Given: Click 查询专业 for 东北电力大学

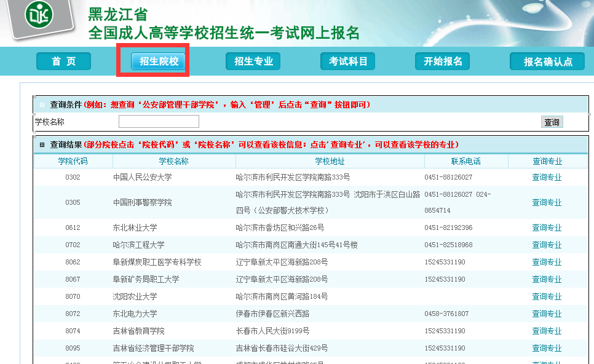Looking at the screenshot, I should tap(547, 314).
